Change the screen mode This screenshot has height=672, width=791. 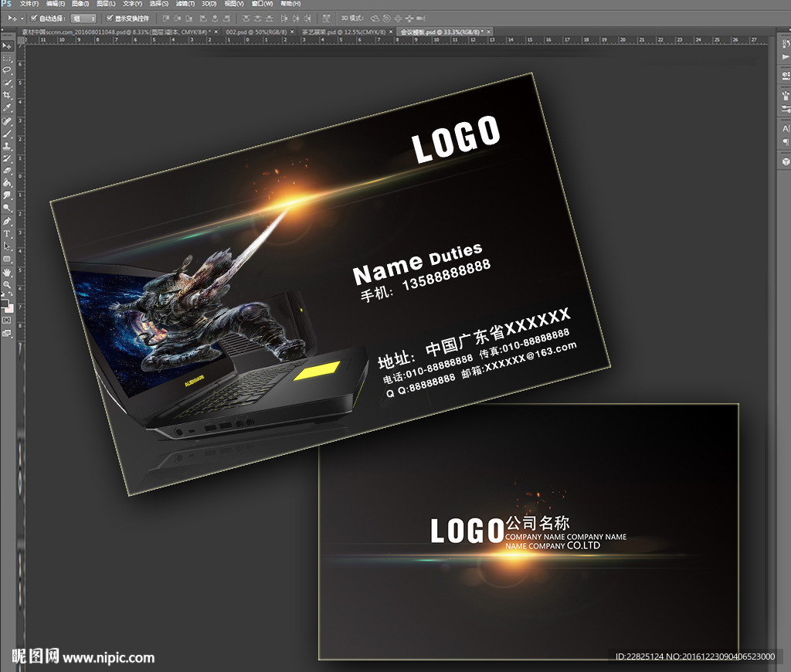tap(6, 333)
